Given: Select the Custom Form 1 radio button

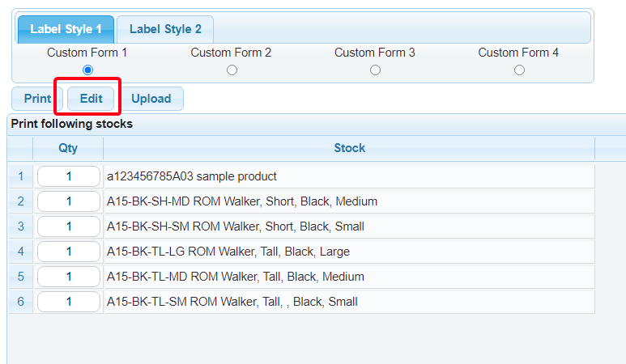Looking at the screenshot, I should (87, 70).
